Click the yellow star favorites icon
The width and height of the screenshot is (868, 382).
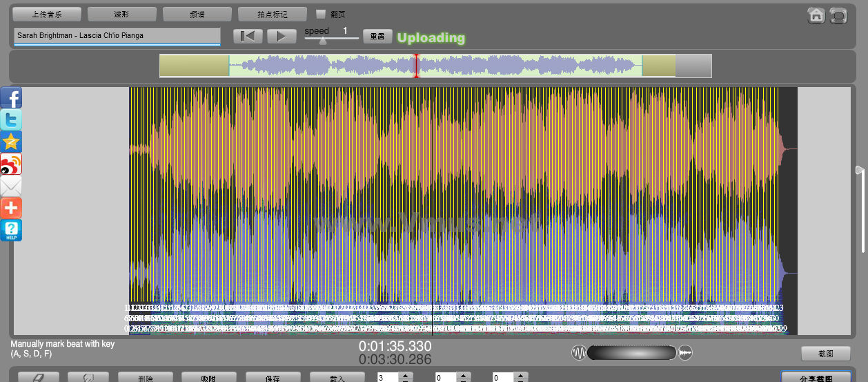click(11, 142)
